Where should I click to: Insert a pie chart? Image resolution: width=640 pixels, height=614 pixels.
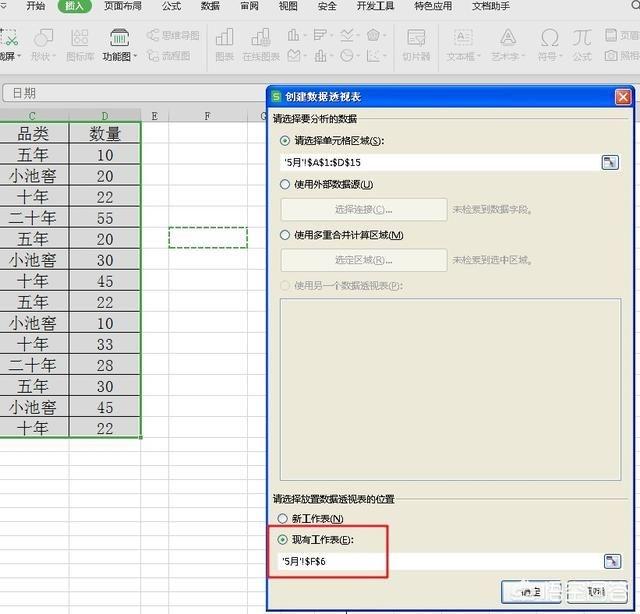point(347,55)
